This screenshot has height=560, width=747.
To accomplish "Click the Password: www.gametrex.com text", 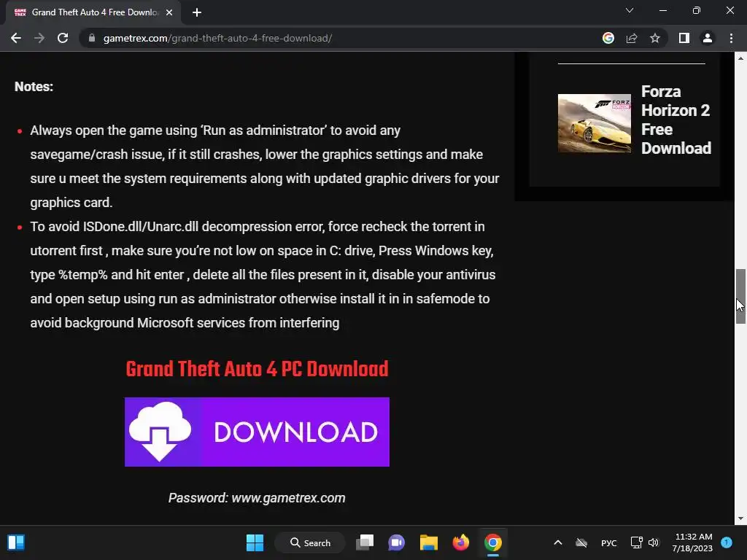I will (x=256, y=497).
